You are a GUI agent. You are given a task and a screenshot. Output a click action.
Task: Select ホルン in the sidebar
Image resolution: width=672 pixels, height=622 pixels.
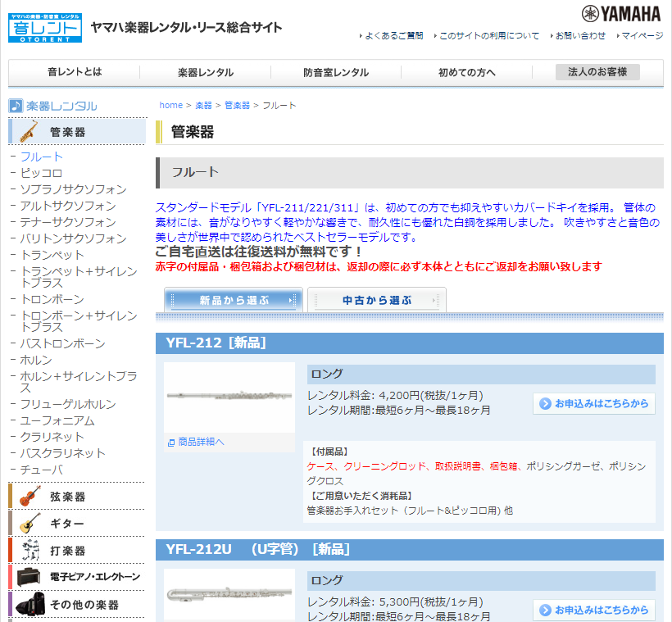(x=36, y=360)
